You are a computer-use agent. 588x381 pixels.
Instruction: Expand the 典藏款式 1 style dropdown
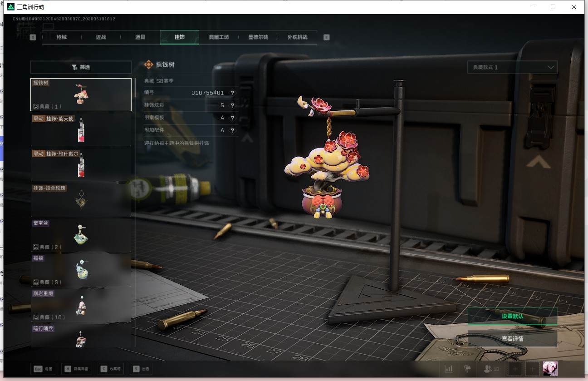(513, 67)
